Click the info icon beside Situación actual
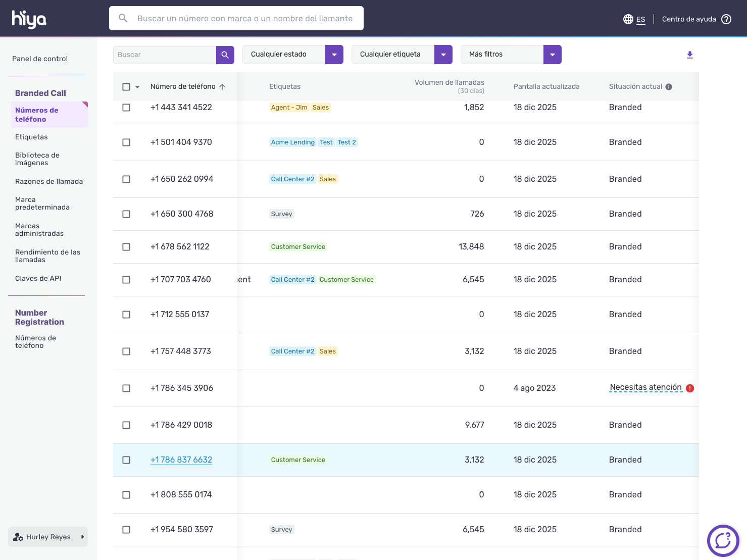The width and height of the screenshot is (747, 560). point(669,87)
